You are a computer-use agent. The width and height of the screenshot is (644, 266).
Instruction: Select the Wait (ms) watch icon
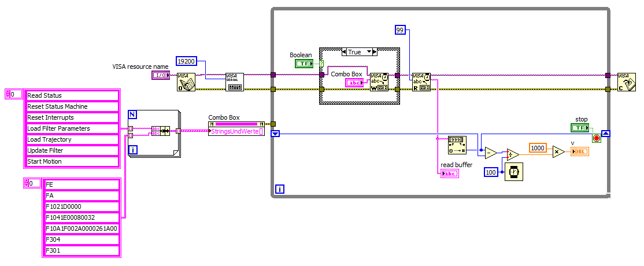[x=513, y=172]
